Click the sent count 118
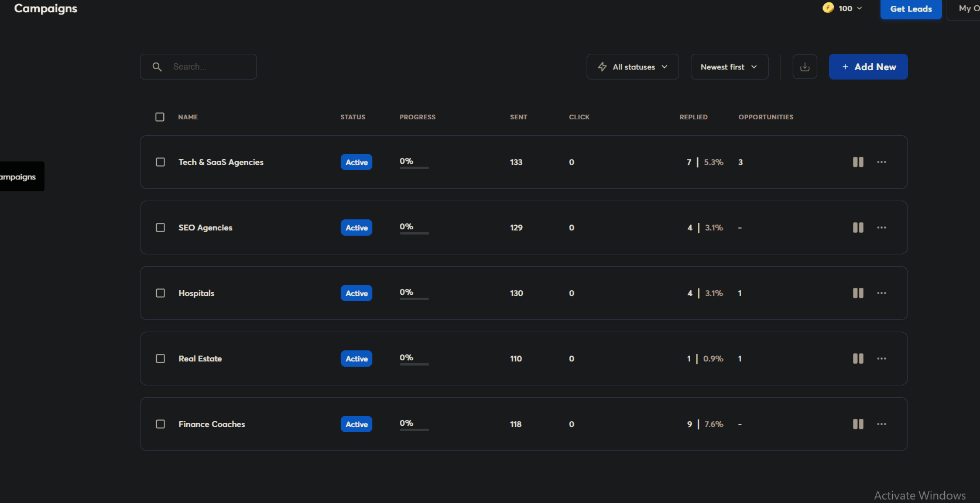 516,424
